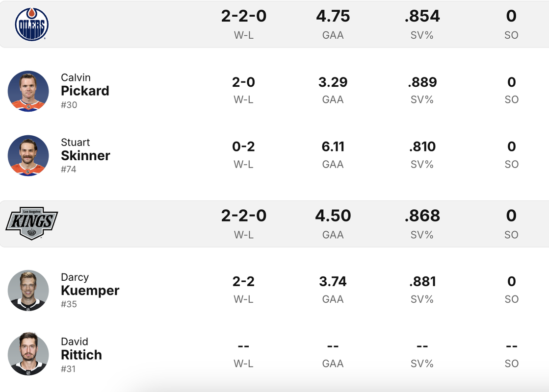This screenshot has height=392, width=549.
Task: Go to Darcy Kuemper's player name link
Action: pyautogui.click(x=90, y=290)
